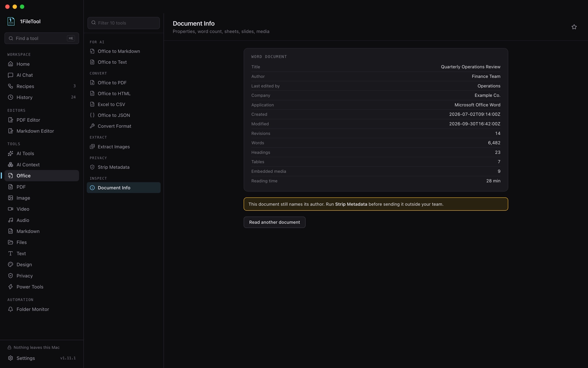Select the Design palette icon
Screen dimensions: 588x368
(x=11, y=264)
